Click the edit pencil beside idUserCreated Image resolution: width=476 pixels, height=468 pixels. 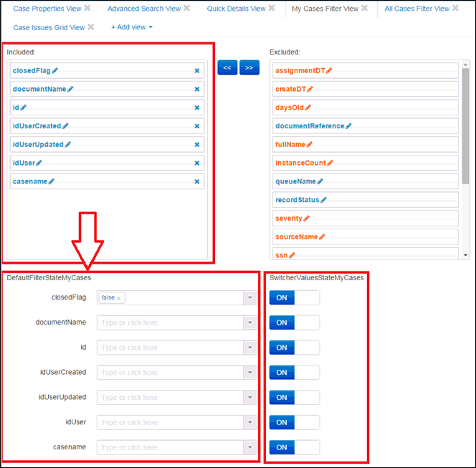point(65,126)
